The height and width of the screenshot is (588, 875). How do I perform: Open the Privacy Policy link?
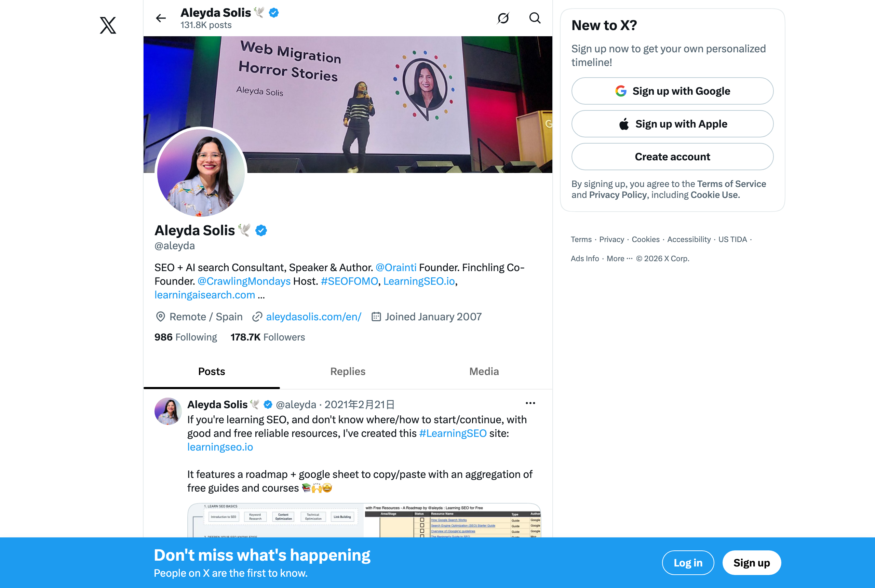pyautogui.click(x=618, y=195)
